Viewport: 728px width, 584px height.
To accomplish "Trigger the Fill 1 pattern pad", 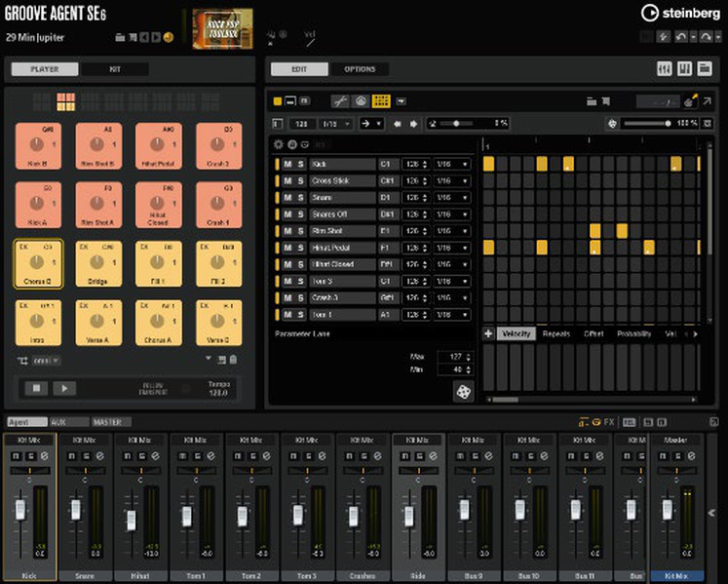I will tap(158, 264).
